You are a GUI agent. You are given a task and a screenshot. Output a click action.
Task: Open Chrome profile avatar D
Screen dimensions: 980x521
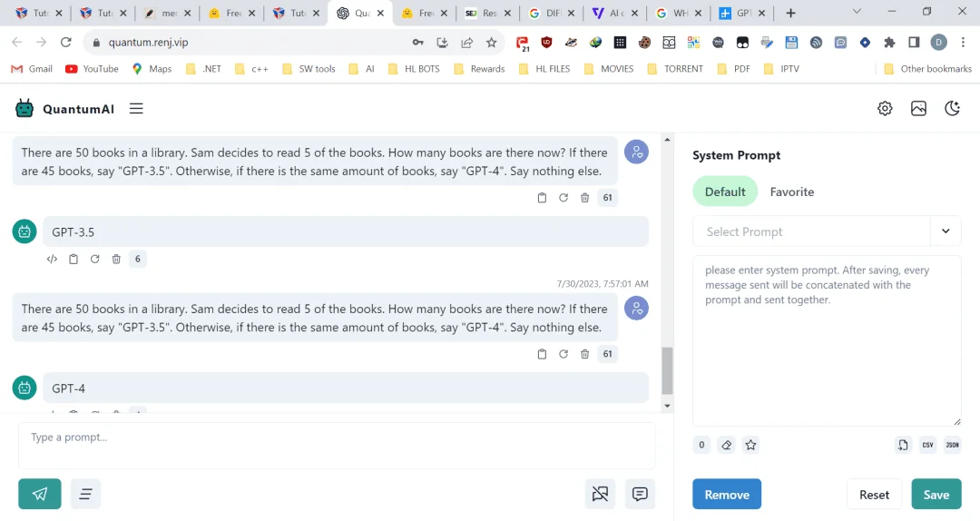[938, 42]
